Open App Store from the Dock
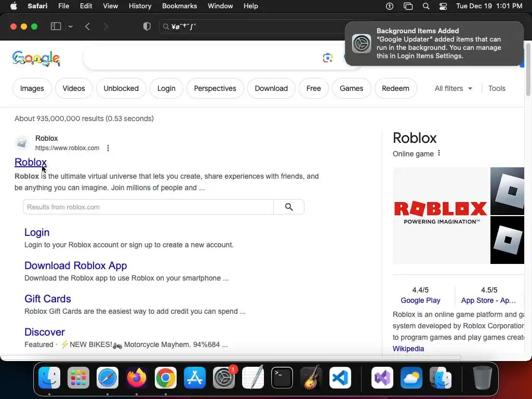Screen dimensions: 532x399 click(x=195, y=378)
